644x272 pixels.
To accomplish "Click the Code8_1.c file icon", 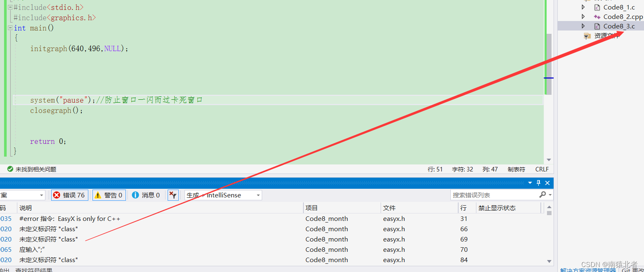I will coord(597,7).
